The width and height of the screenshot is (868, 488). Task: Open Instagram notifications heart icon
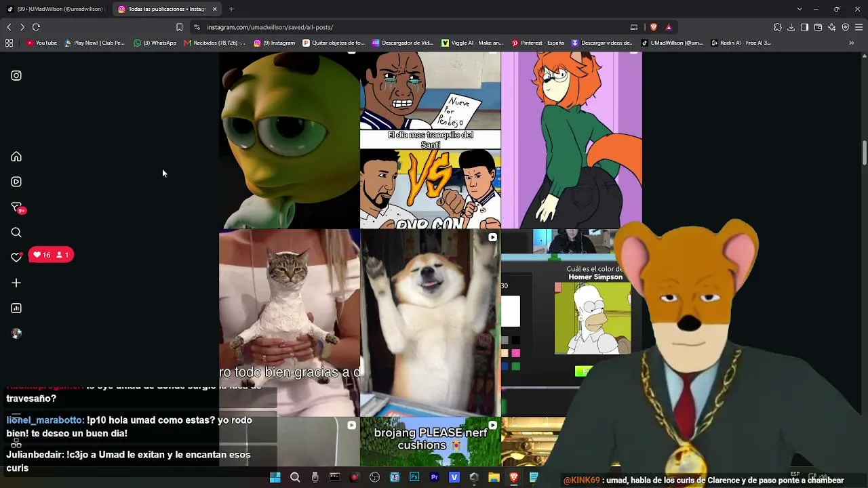click(x=16, y=258)
